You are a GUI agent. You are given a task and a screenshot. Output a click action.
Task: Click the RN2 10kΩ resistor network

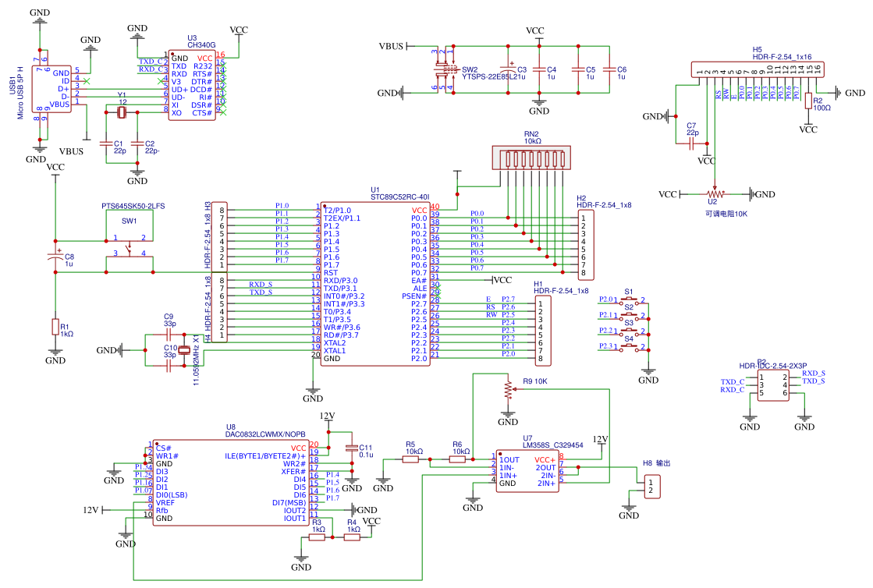[531, 158]
